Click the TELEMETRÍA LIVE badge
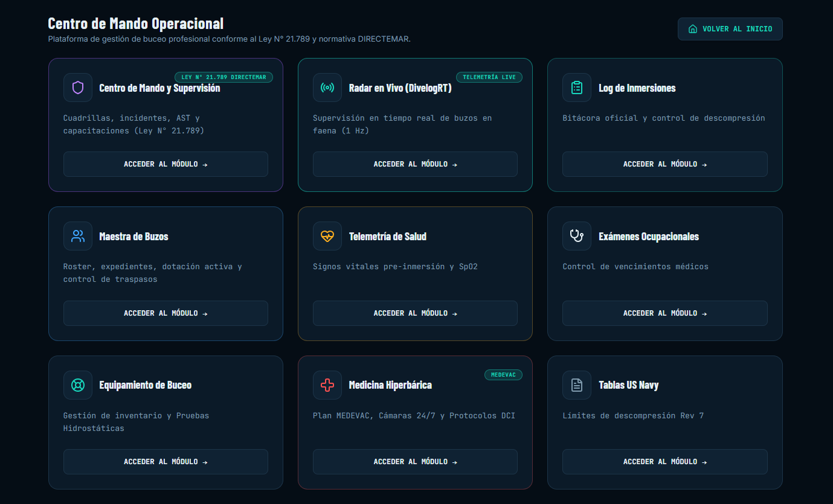833x504 pixels. coord(489,77)
